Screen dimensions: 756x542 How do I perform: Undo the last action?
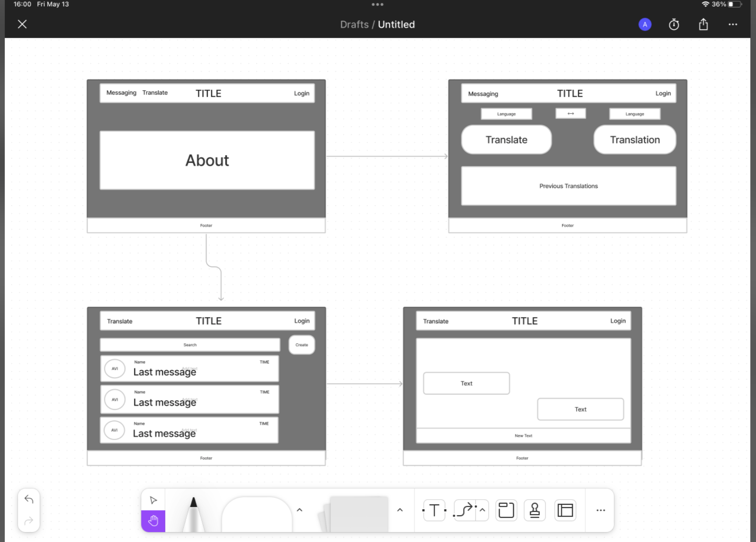tap(29, 499)
